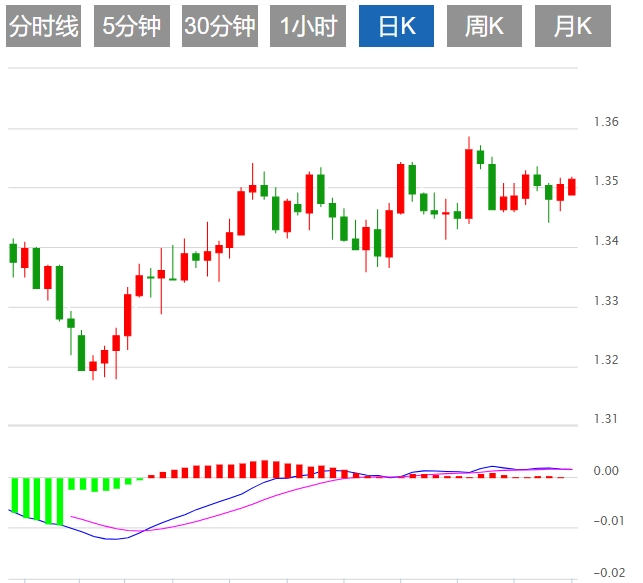Select the active 日K tab
Image resolution: width=643 pixels, height=583 pixels.
point(396,26)
